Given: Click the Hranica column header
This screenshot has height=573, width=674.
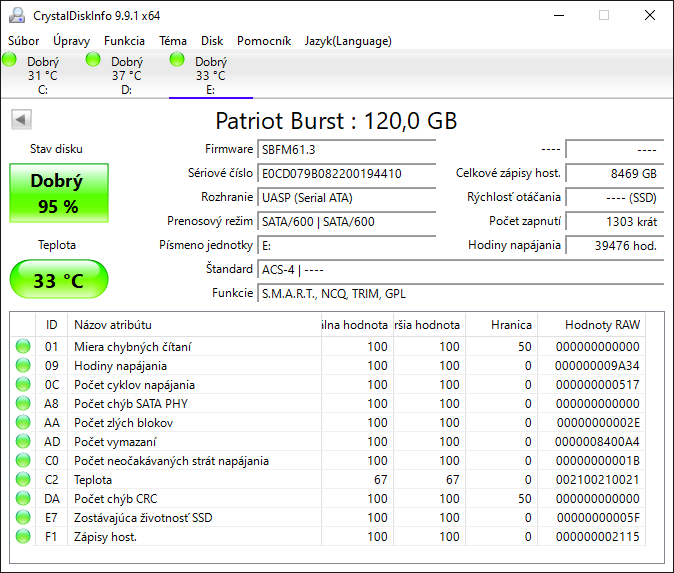Looking at the screenshot, I should [x=501, y=325].
